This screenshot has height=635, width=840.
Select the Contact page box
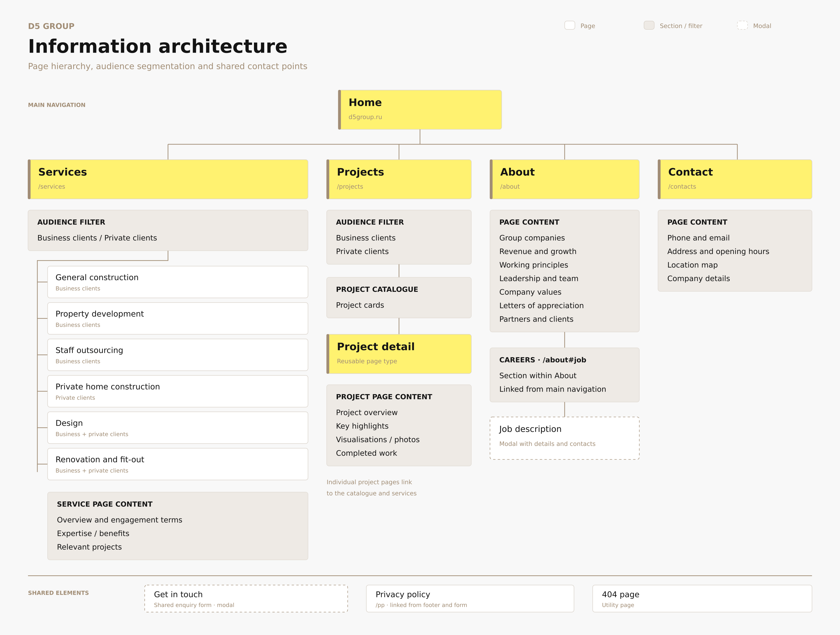(735, 179)
